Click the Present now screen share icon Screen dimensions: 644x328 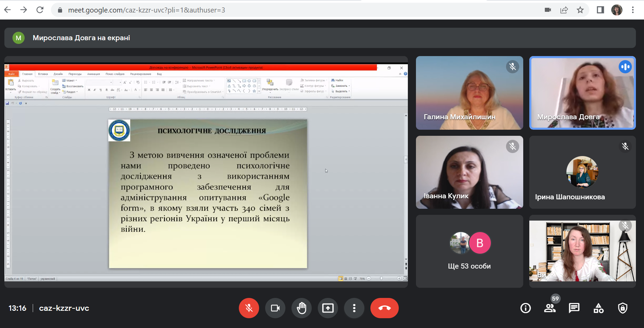click(x=328, y=308)
